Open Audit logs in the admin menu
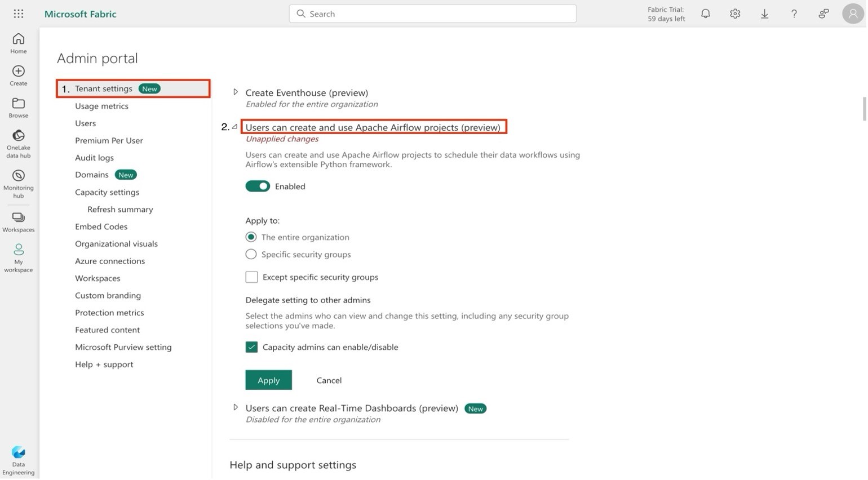The image size is (868, 480). point(95,158)
